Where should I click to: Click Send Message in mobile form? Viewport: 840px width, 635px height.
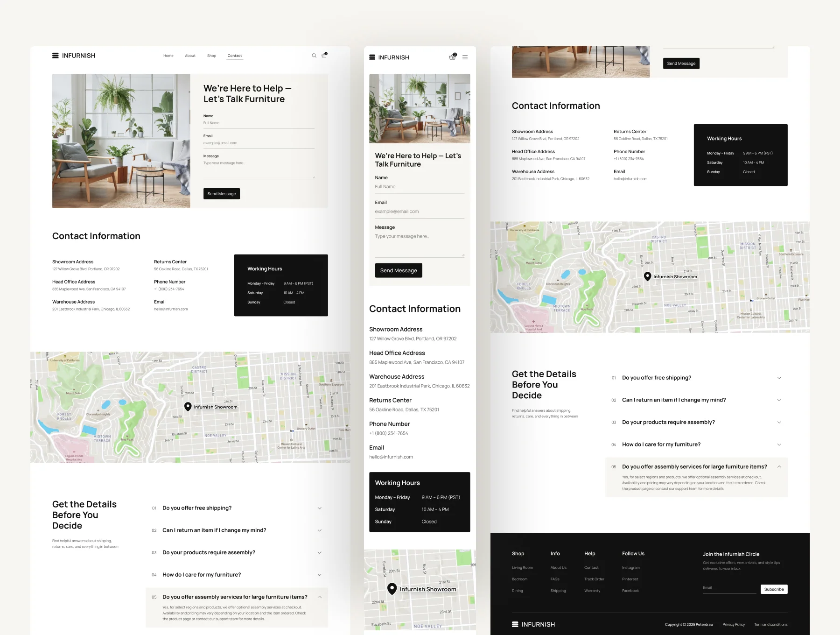(x=399, y=270)
